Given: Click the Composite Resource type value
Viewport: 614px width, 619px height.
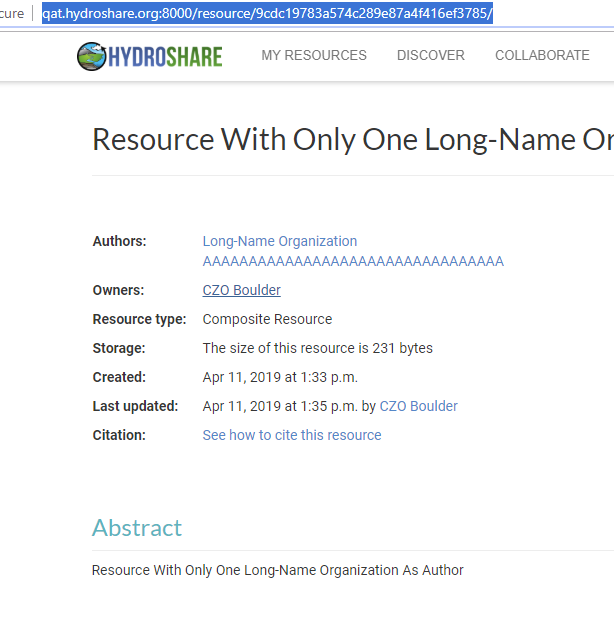Looking at the screenshot, I should coord(267,319).
